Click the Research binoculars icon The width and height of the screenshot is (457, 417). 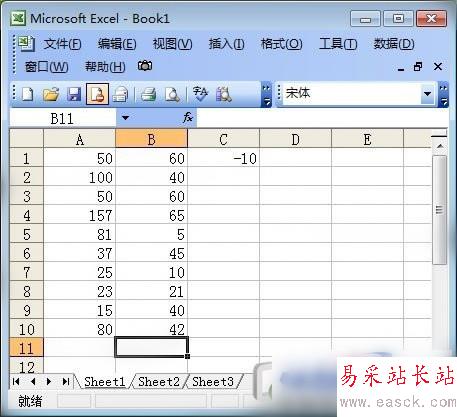(x=224, y=94)
